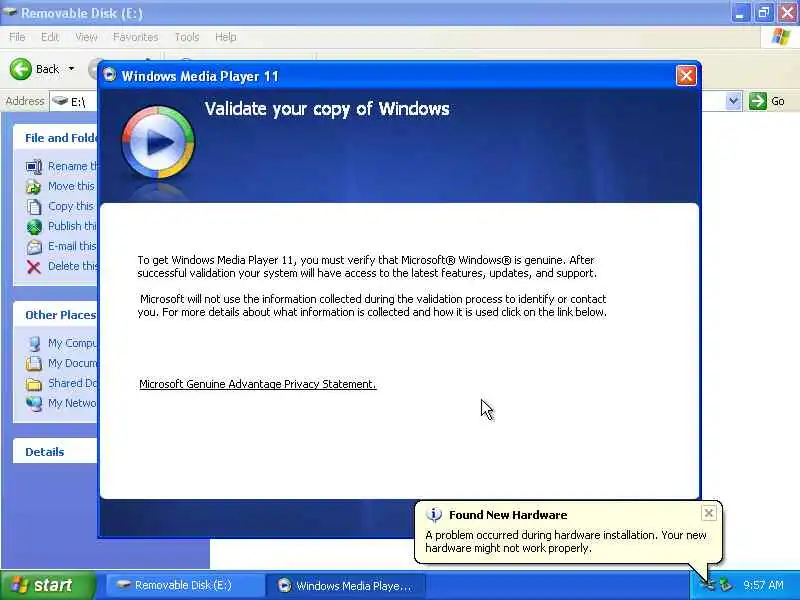Click the Safely Remove Hardware tray icon
The height and width of the screenshot is (600, 800).
pos(726,585)
